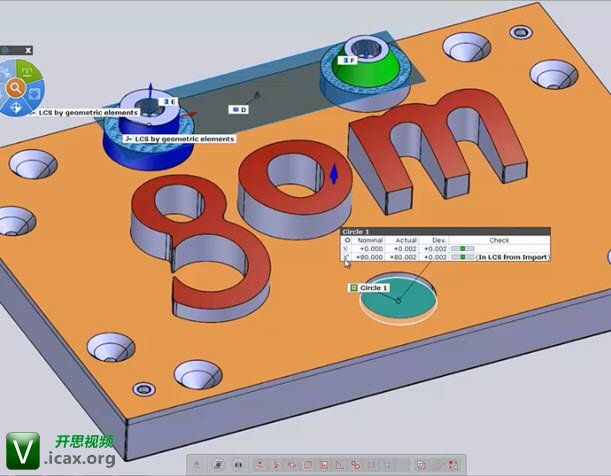Viewport: 611px width, 476px height.
Task: Click the dark cube icon in round button
Action: pyautogui.click(x=219, y=464)
